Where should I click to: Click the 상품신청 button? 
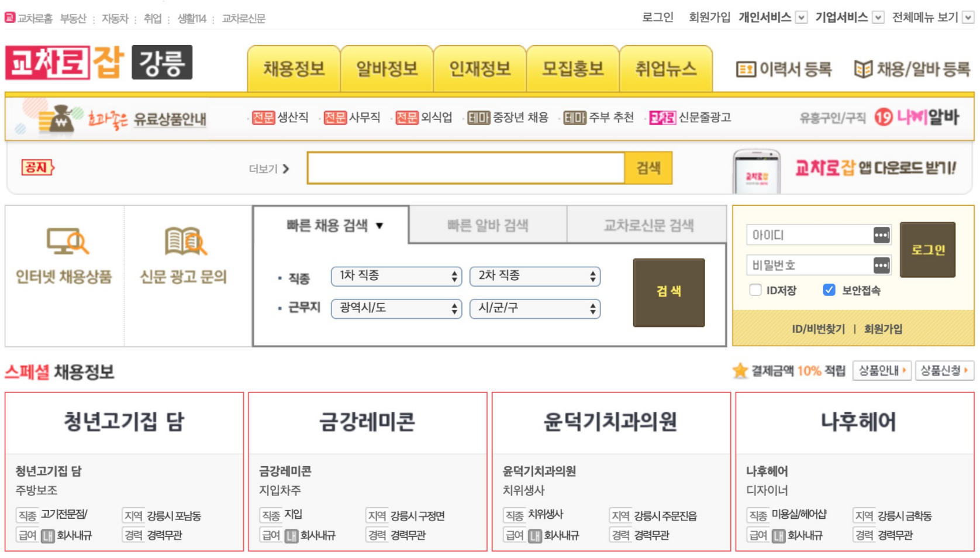coord(944,370)
